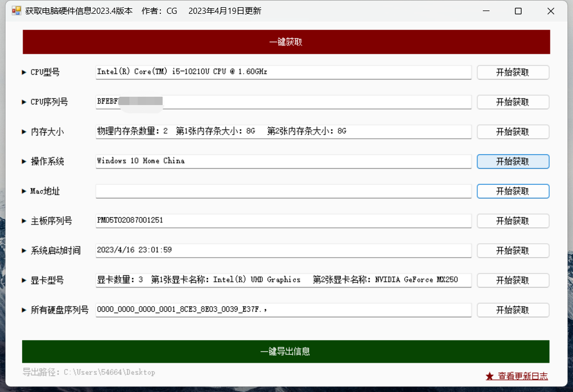Click the CPU型号 label
Screen dimensions: 573x392
click(x=45, y=72)
